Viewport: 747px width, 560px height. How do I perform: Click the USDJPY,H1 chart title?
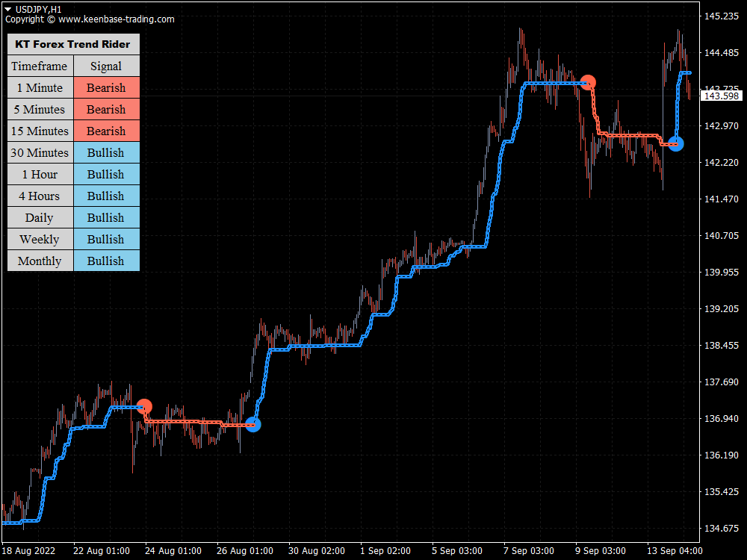click(38, 9)
